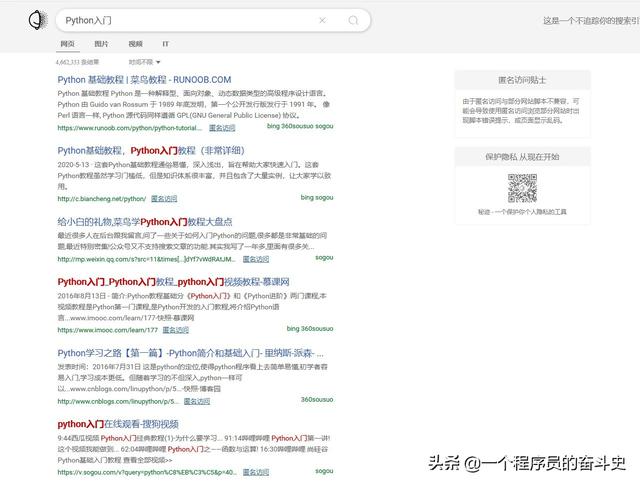Click the 保护隐私 从现在开始 panel header
This screenshot has height=485, width=640.
tap(522, 156)
